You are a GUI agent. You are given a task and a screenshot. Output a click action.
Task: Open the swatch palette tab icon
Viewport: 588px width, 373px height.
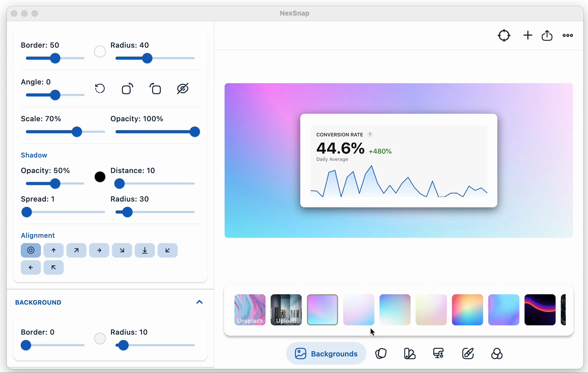(410, 354)
